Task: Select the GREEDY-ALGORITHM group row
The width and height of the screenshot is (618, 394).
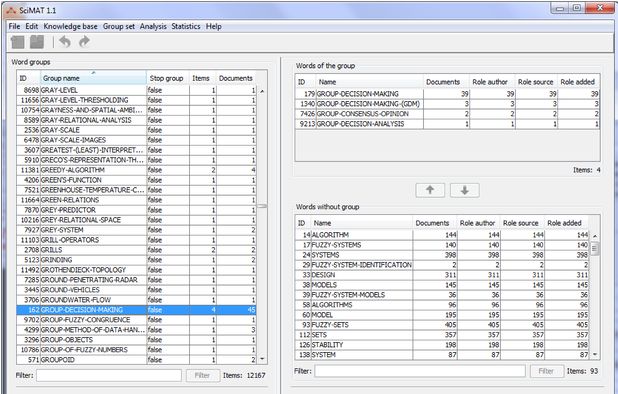Action: pyautogui.click(x=136, y=170)
